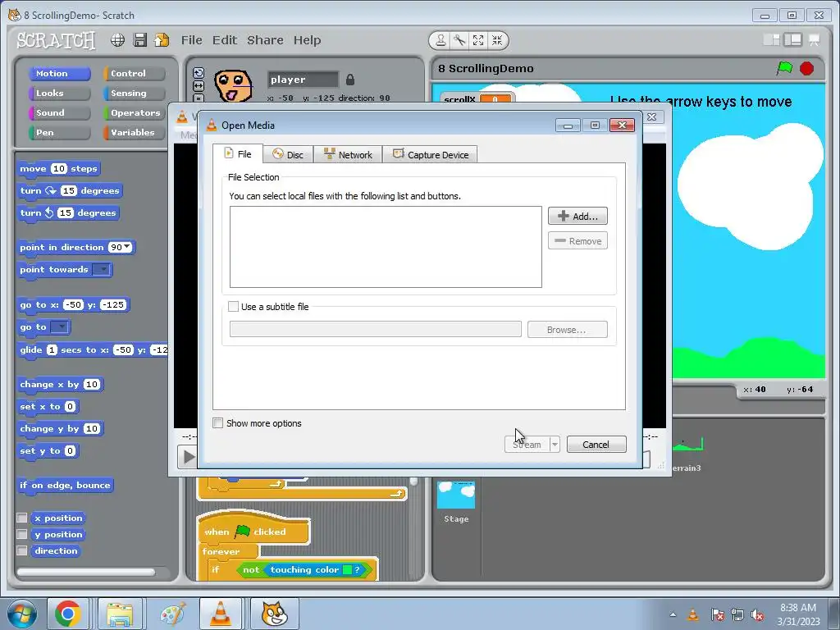Open the Scratch Share menu
The width and height of the screenshot is (840, 630).
265,40
